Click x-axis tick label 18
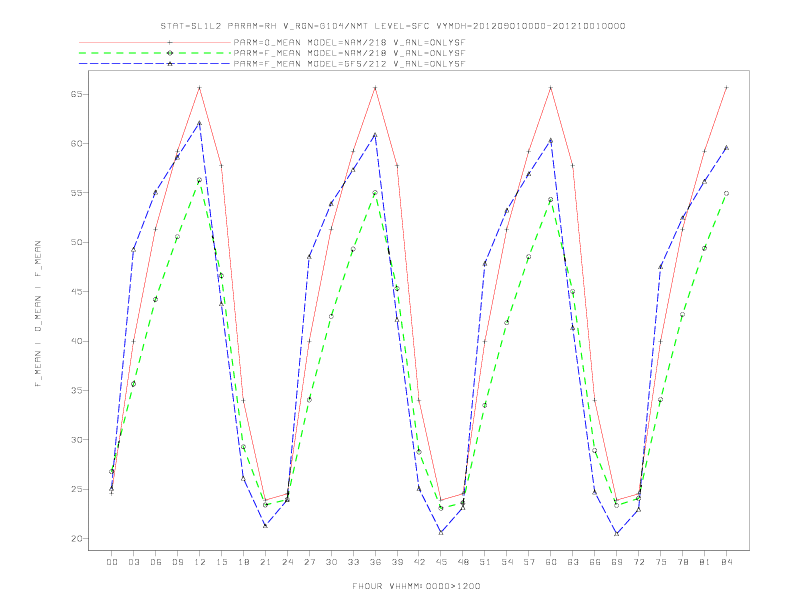Image resolution: width=792 pixels, height=612 pixels. pyautogui.click(x=243, y=562)
